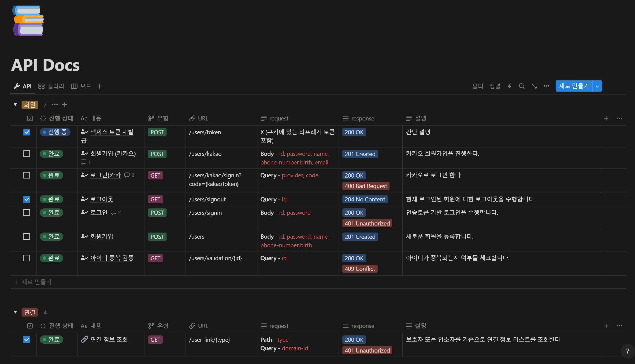This screenshot has width=635, height=364.
Task: Switch to the 보드 view tab
Action: coord(81,86)
